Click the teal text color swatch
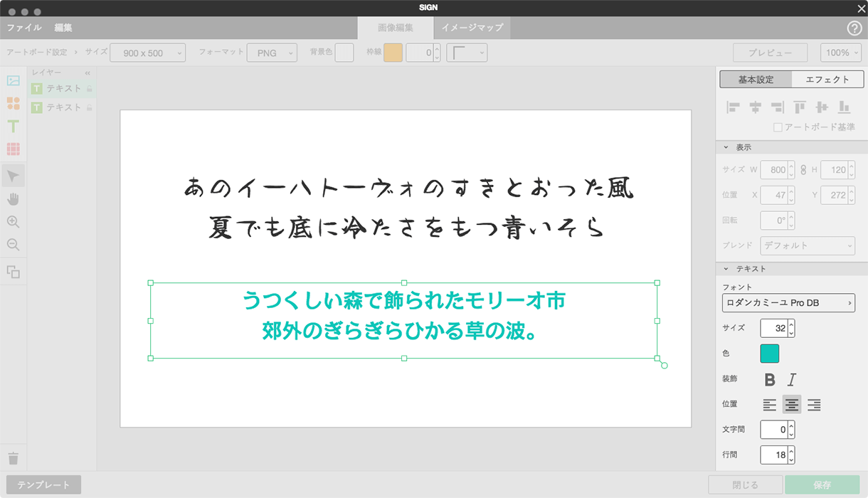Screen dimensions: 868x498 pos(771,354)
